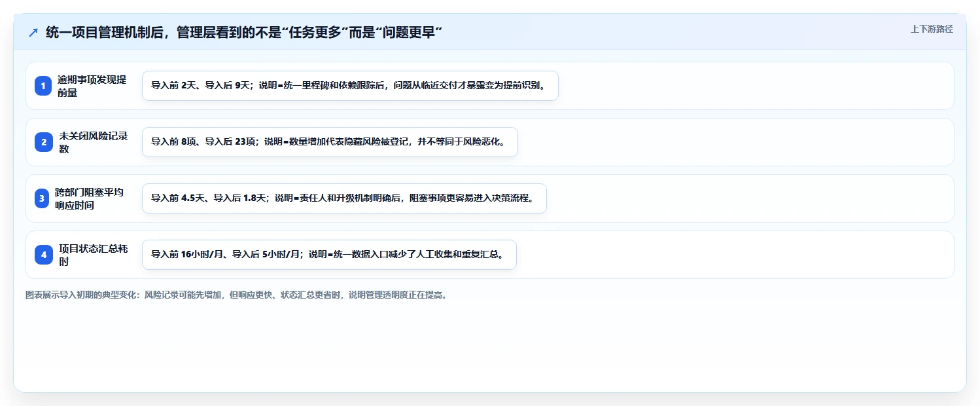Click the 导入前 8项、导入后 23项 description box
Screen dimensions: 980x406
[330, 142]
